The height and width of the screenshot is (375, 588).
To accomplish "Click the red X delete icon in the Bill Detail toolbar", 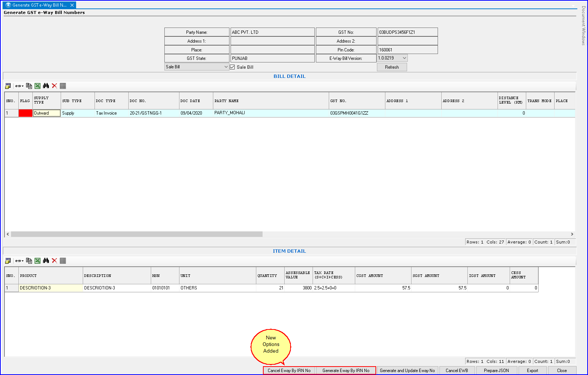I will click(54, 86).
